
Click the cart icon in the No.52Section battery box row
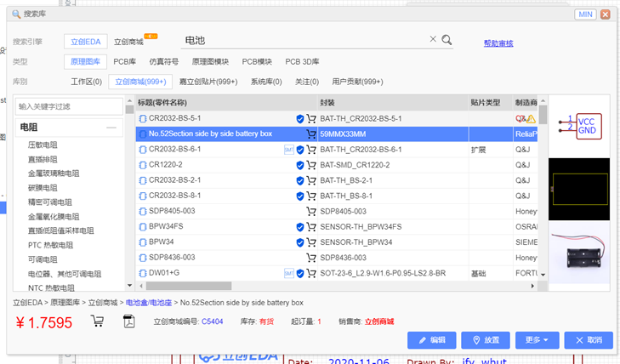coord(311,134)
